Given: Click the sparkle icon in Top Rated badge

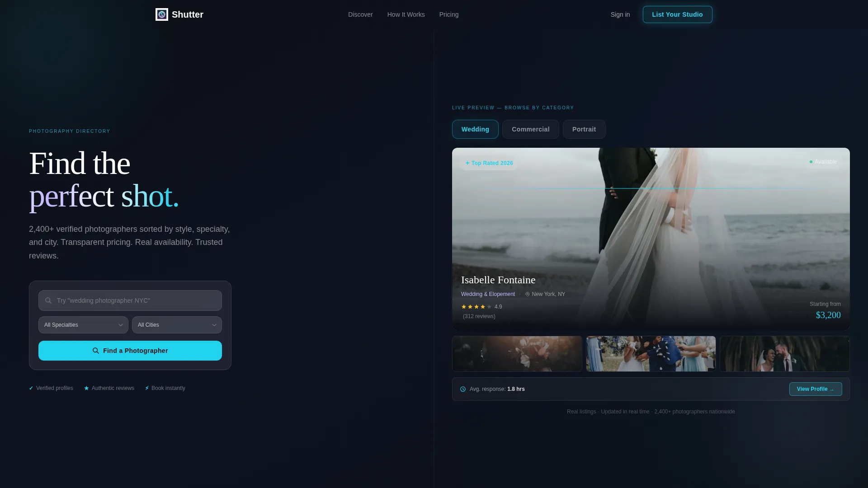Looking at the screenshot, I should click(467, 163).
